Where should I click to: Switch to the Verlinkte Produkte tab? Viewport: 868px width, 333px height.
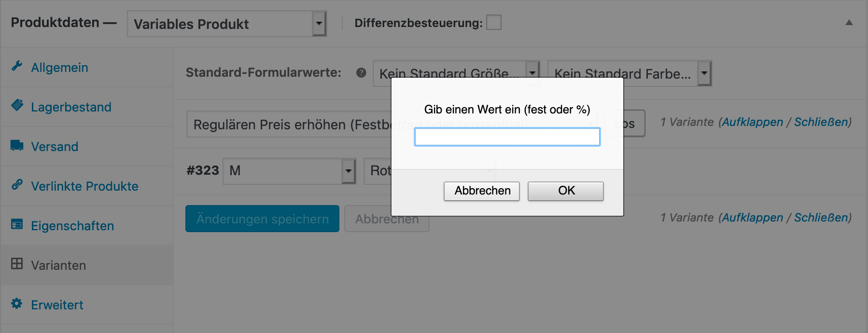(84, 186)
